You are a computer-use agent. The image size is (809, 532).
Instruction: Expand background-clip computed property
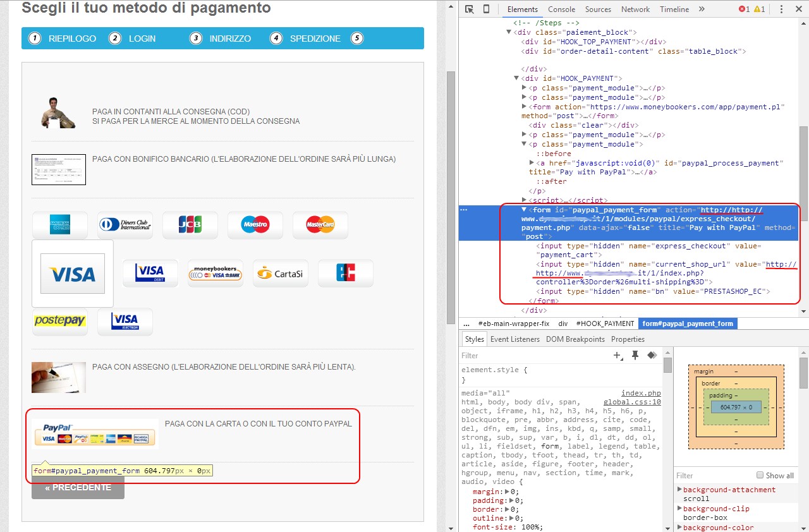(x=679, y=509)
